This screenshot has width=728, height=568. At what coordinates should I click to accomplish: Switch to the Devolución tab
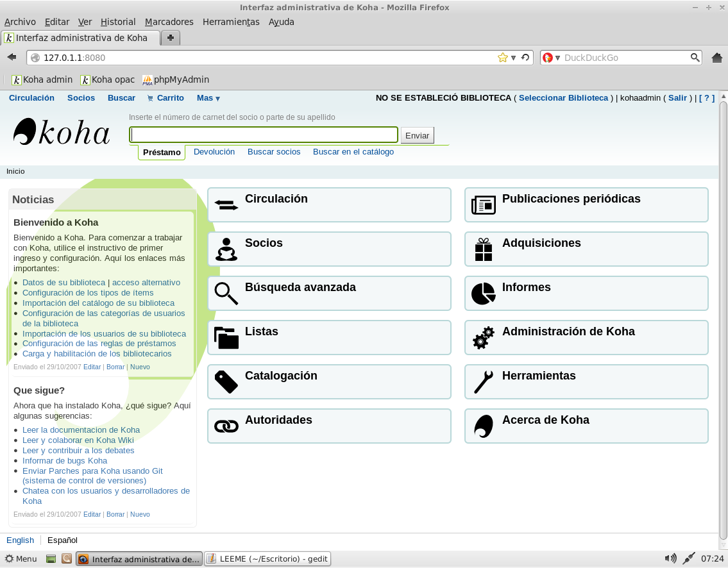tap(214, 152)
